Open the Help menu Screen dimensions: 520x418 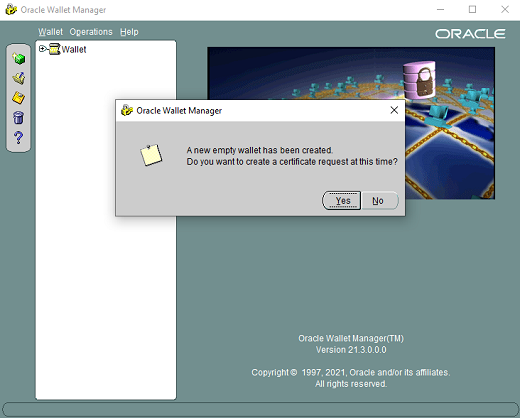coord(129,32)
